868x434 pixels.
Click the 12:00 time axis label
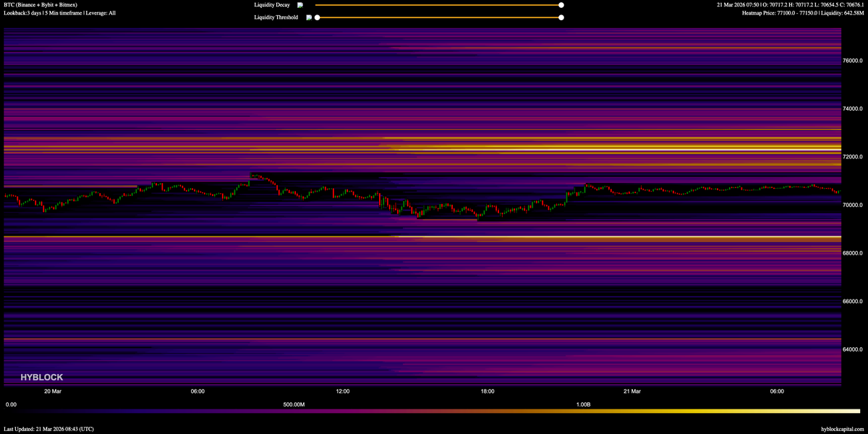[342, 391]
